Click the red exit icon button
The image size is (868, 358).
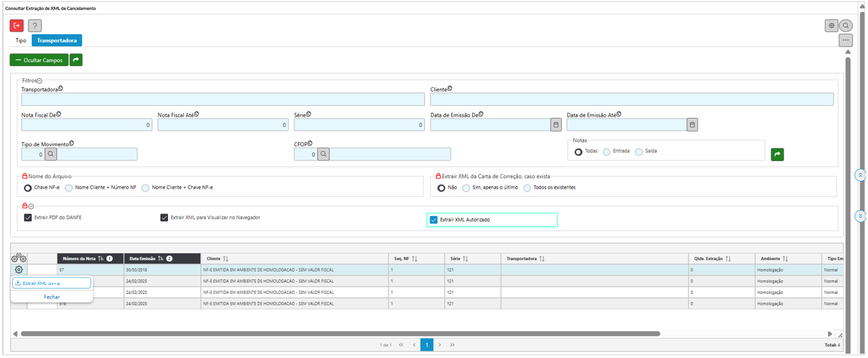pos(17,26)
